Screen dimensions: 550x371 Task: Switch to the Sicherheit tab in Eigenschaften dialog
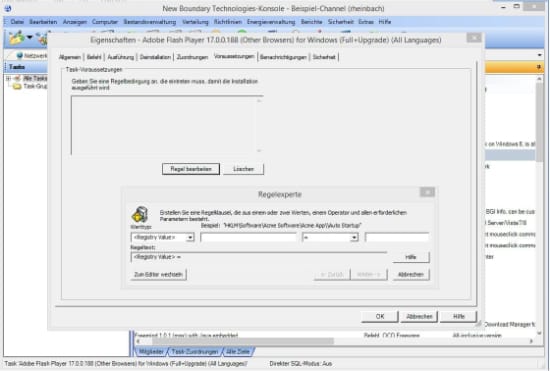click(324, 57)
